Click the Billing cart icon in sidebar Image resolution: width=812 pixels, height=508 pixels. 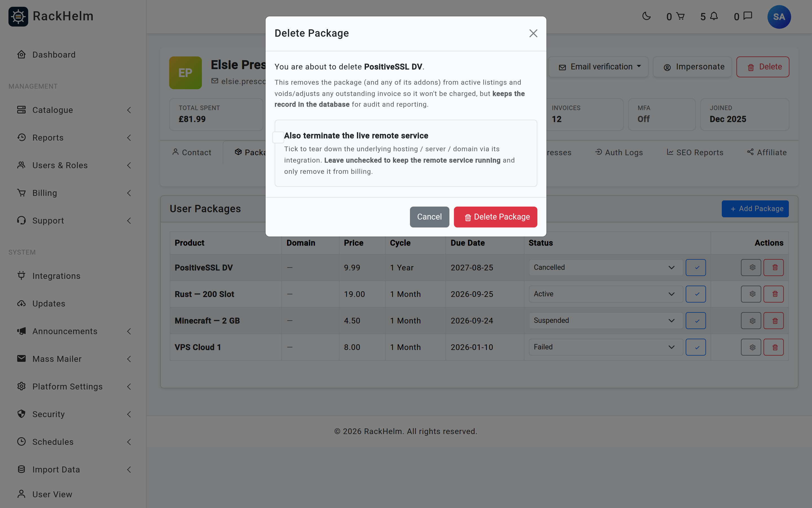click(21, 192)
